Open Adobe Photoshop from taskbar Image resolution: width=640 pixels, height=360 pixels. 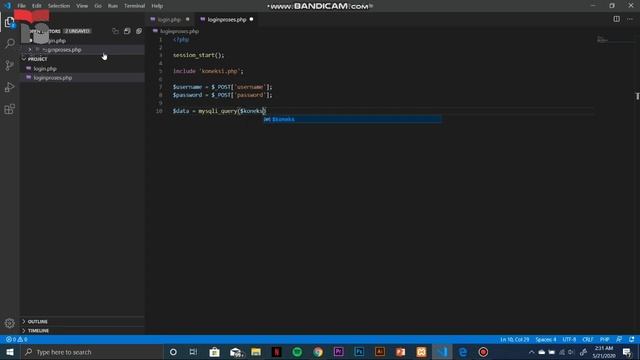point(359,352)
